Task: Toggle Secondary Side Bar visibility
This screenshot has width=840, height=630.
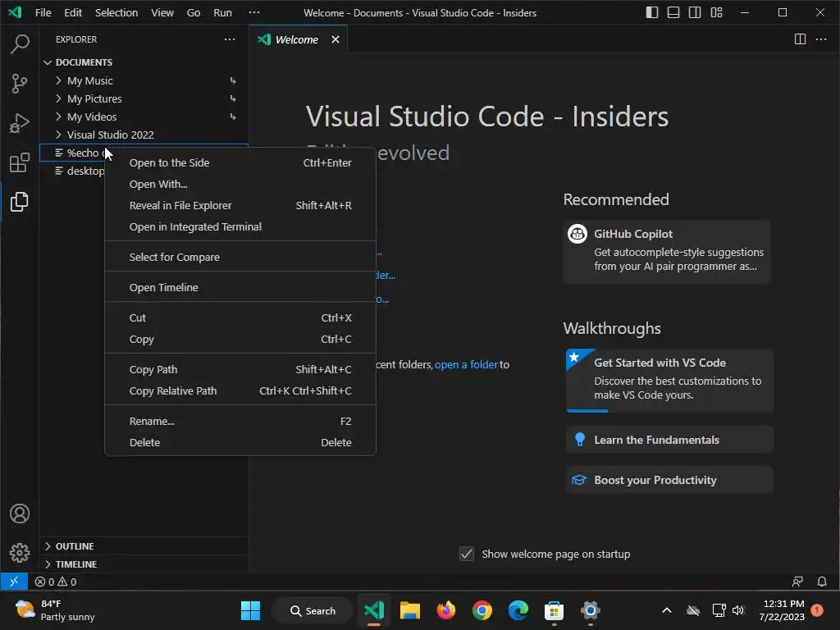Action: (x=695, y=12)
